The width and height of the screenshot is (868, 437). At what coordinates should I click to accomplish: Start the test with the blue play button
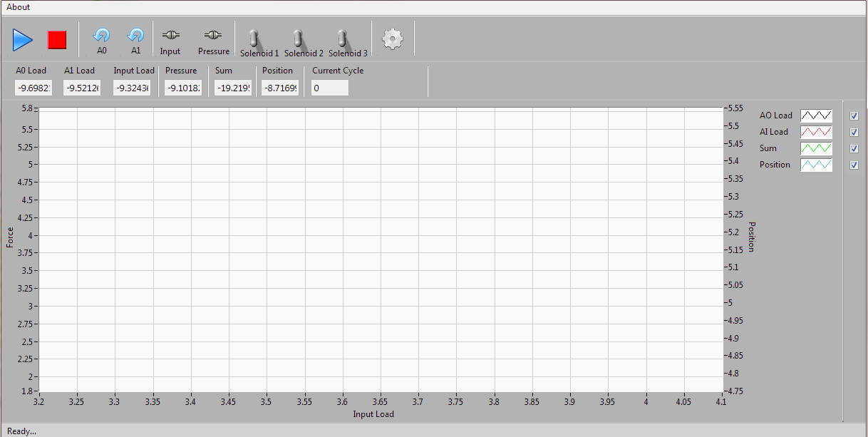[23, 40]
